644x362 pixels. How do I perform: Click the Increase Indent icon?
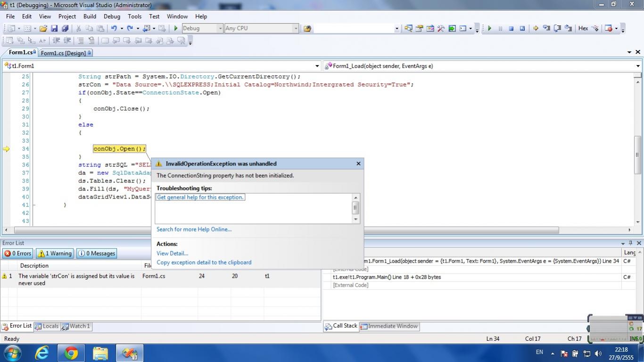click(67, 41)
